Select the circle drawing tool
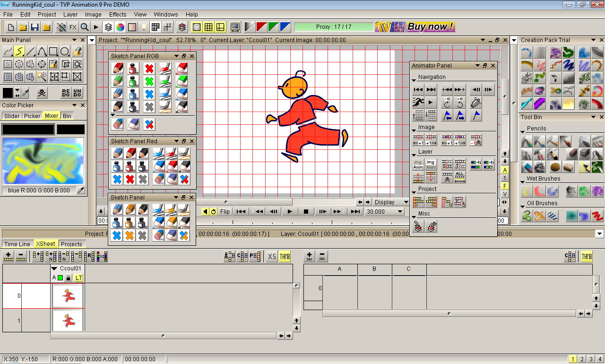This screenshot has height=364, width=605. pyautogui.click(x=65, y=51)
